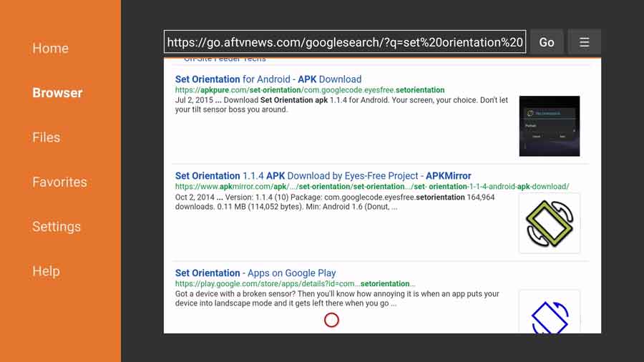The image size is (644, 362).
Task: Click the dark screenshot thumbnail of APKPure result
Action: (549, 126)
